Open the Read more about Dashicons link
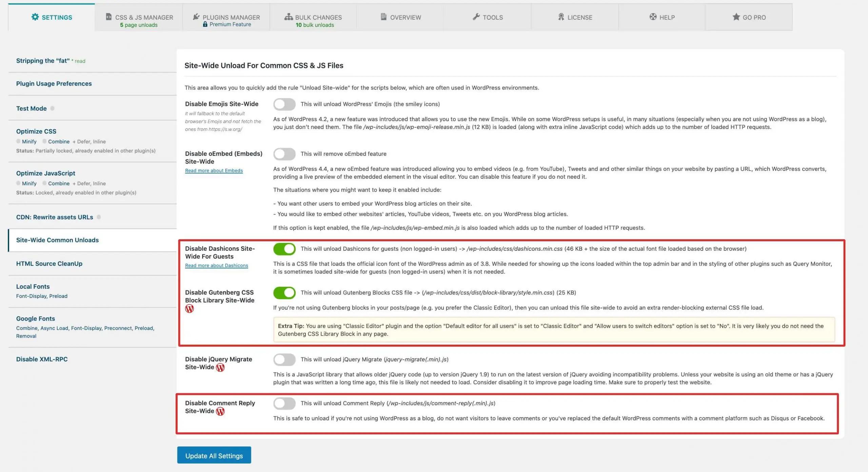The image size is (868, 472). coord(216,265)
